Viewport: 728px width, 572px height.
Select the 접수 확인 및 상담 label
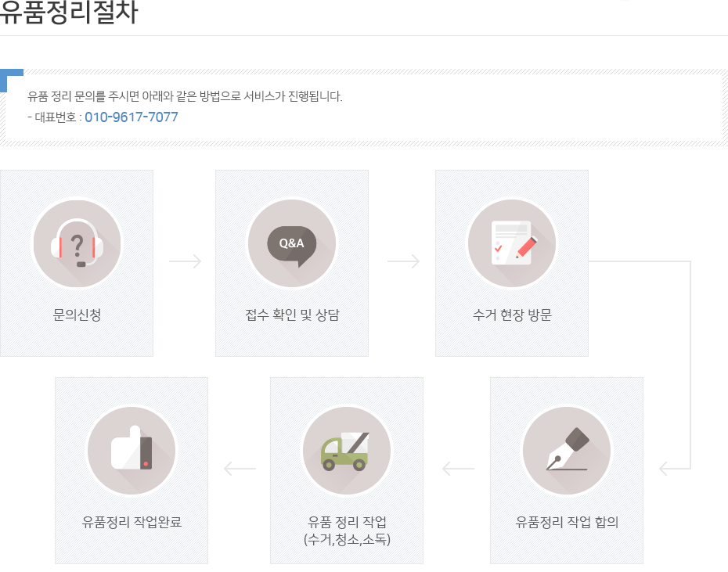click(292, 315)
